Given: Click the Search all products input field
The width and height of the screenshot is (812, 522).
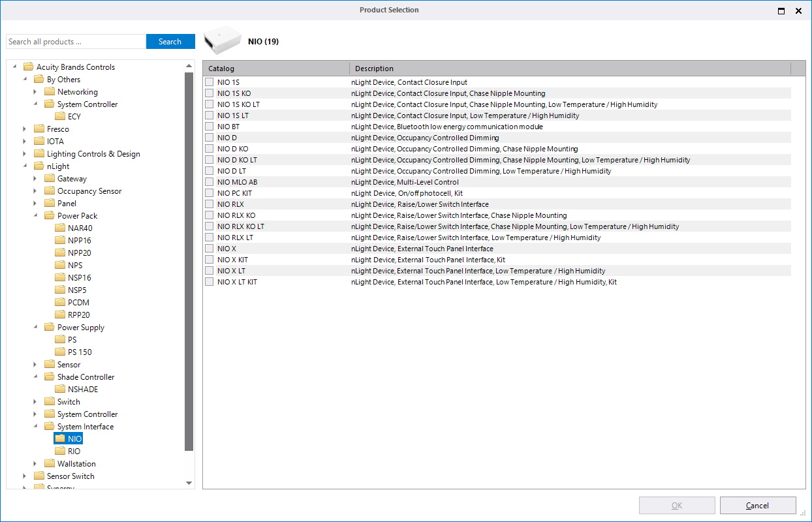Looking at the screenshot, I should point(75,42).
